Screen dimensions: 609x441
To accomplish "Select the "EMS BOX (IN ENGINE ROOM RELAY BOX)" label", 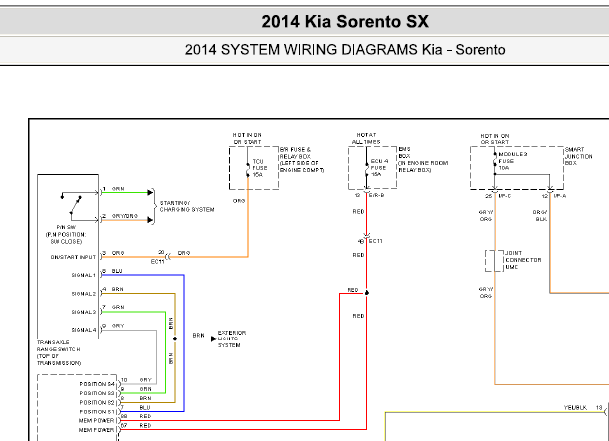I will (423, 159).
